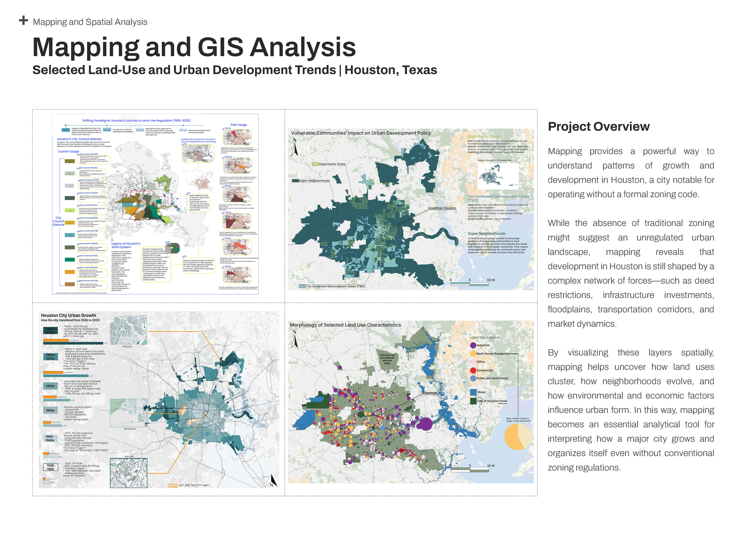Screen dimensions: 756x535
Task: Open the Shifting Paradigms land-use regulation poster
Action: pyautogui.click(x=155, y=204)
